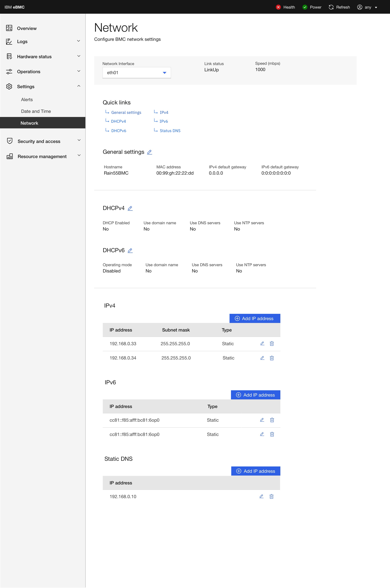390x588 pixels.
Task: Click the Operations sidebar icon
Action: tap(9, 71)
